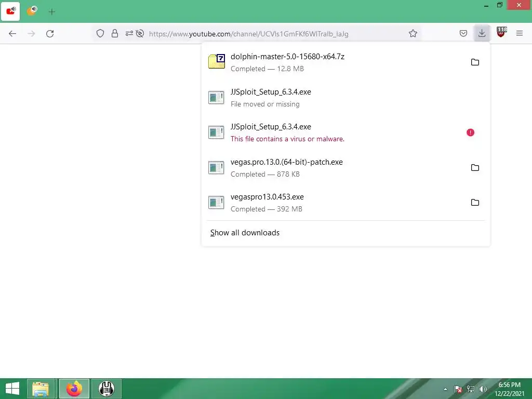Click the 7z archive icon for dolphin-master
The width and height of the screenshot is (532, 399).
tap(217, 61)
